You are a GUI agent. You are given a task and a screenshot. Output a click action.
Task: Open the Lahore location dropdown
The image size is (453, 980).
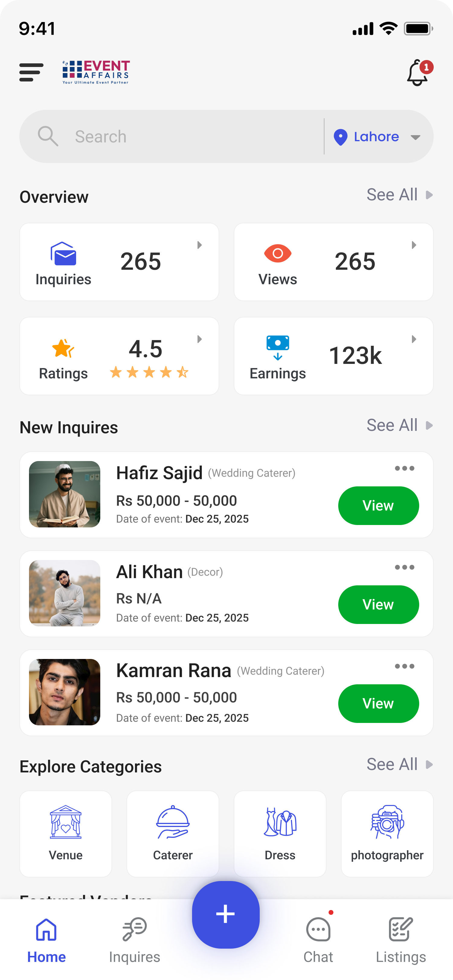377,137
